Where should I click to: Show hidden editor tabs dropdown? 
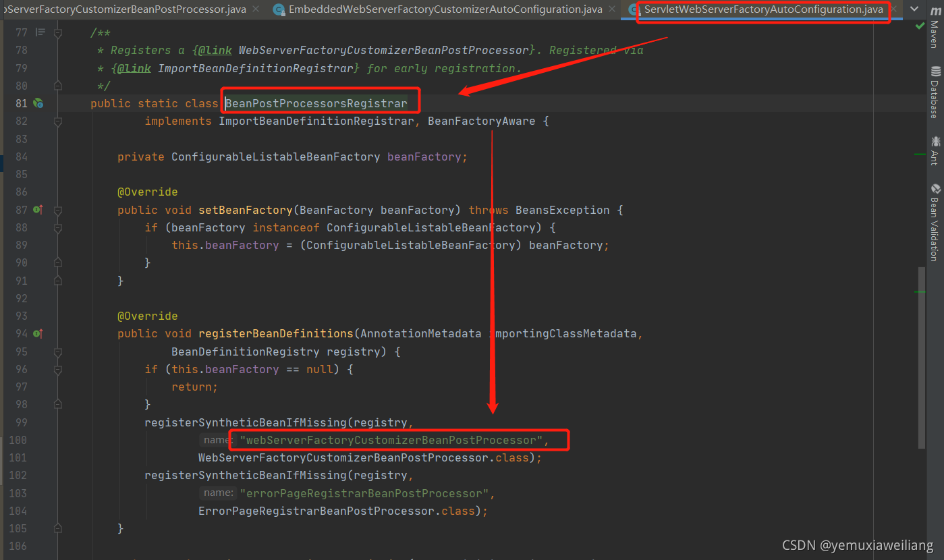click(x=914, y=9)
